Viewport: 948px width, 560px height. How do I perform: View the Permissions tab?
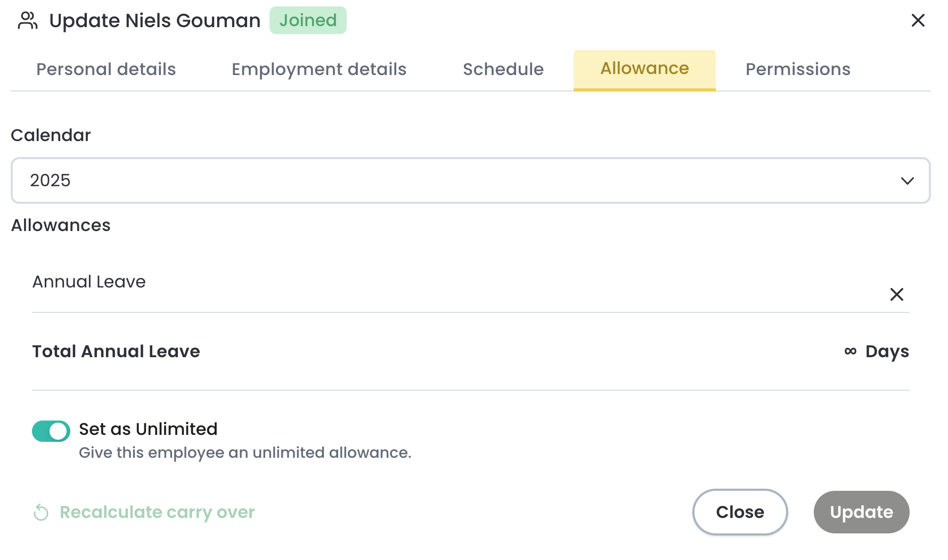(x=798, y=70)
